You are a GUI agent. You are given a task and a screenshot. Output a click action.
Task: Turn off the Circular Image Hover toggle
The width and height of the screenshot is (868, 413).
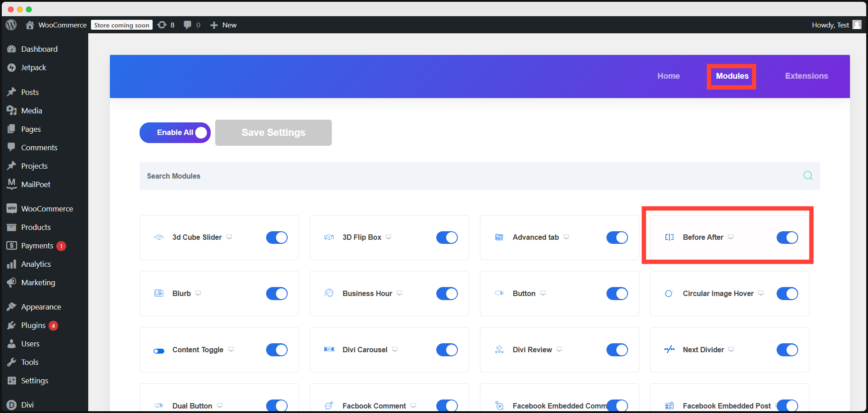(x=787, y=294)
